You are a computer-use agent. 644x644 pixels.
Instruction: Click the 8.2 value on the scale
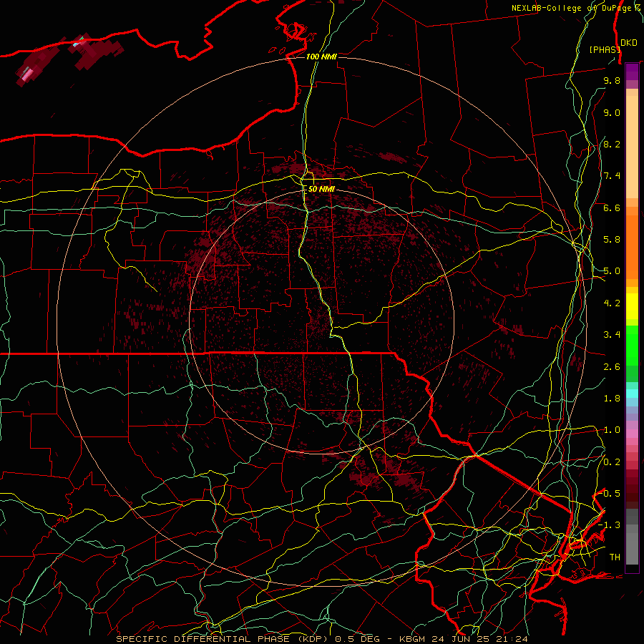(x=612, y=144)
